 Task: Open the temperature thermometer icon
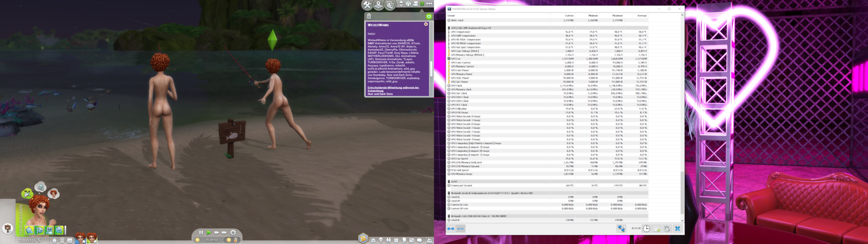[x=236, y=240]
